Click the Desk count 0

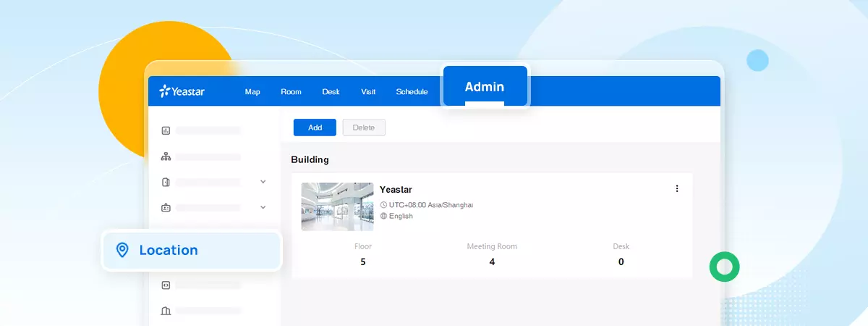(x=621, y=262)
